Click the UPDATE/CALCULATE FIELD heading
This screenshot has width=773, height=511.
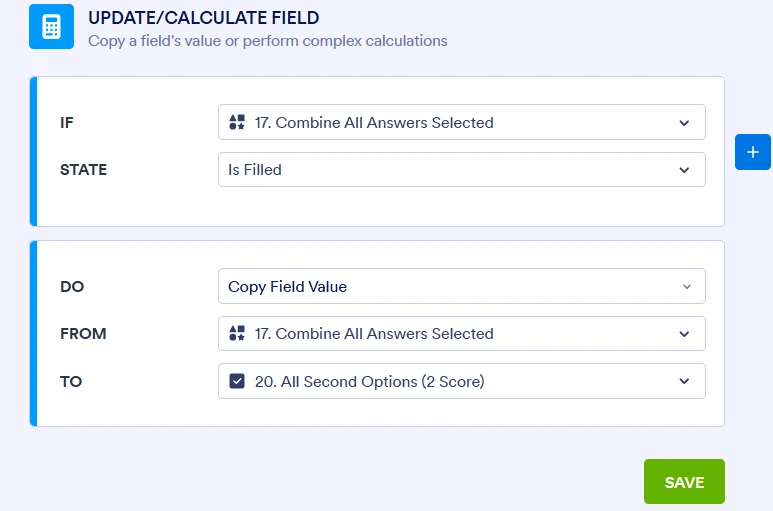(204, 18)
